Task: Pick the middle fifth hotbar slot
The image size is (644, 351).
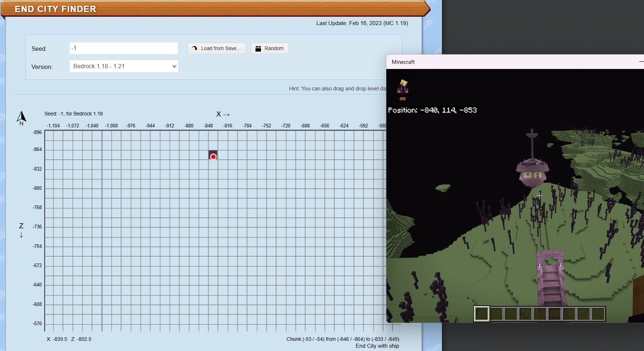Action: coord(540,314)
